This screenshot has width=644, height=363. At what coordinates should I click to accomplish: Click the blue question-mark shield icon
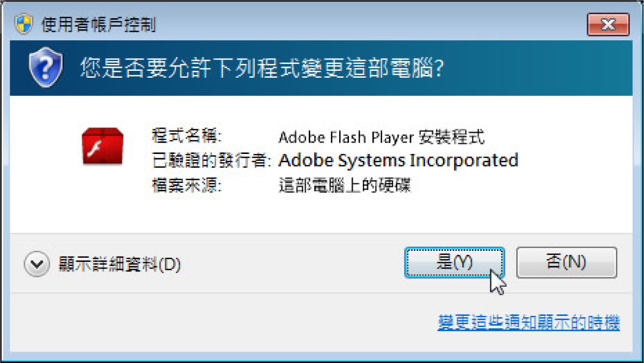(x=46, y=68)
